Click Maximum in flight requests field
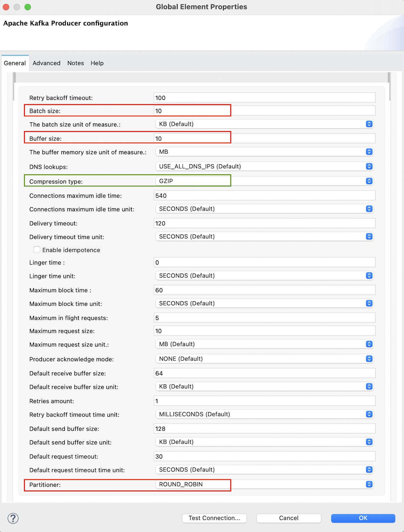Screen dimensions: 404x532 pyautogui.click(x=264, y=318)
